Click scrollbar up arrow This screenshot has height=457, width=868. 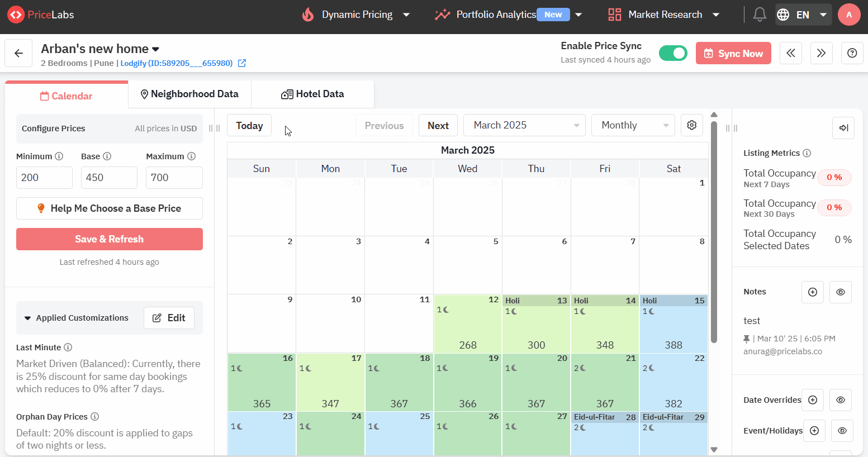[x=714, y=115]
